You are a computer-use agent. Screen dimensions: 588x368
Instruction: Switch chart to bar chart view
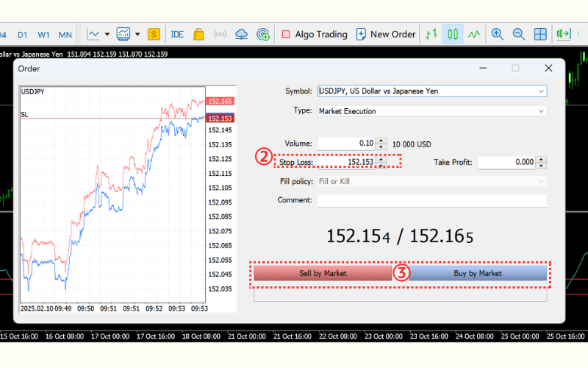coord(431,34)
